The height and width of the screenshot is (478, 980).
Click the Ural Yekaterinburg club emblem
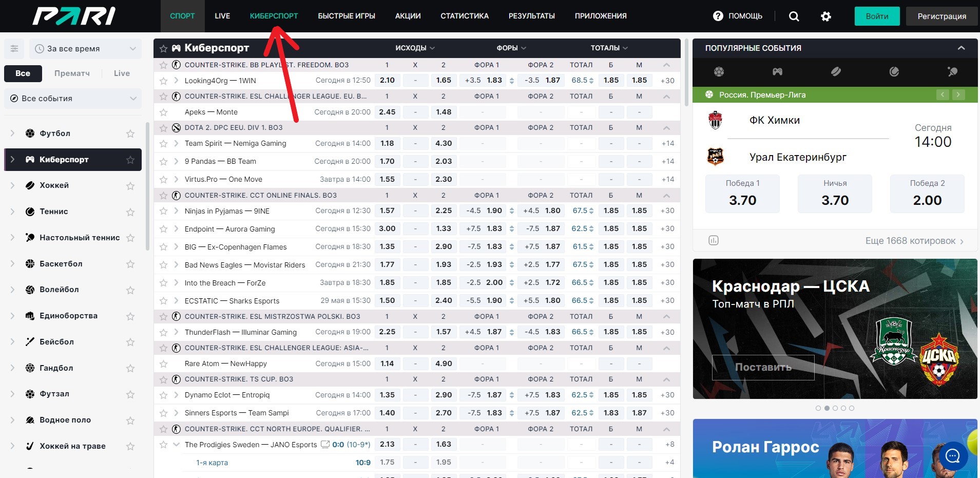click(715, 156)
